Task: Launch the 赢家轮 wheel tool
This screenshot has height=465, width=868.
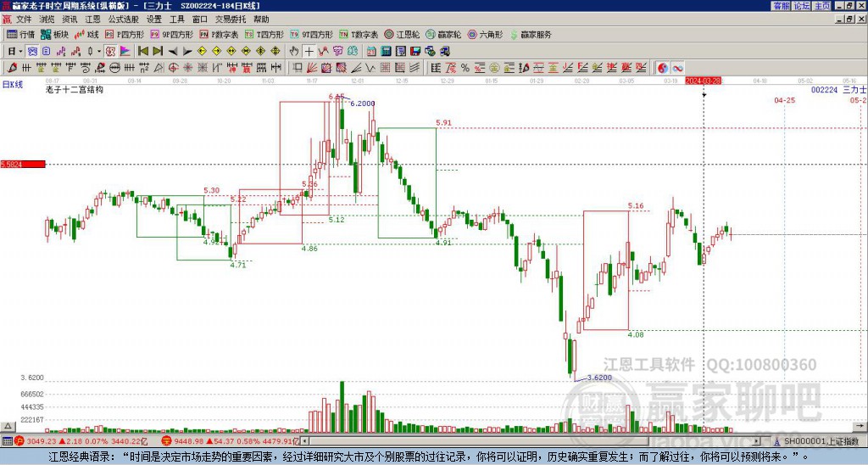Action: click(x=443, y=34)
